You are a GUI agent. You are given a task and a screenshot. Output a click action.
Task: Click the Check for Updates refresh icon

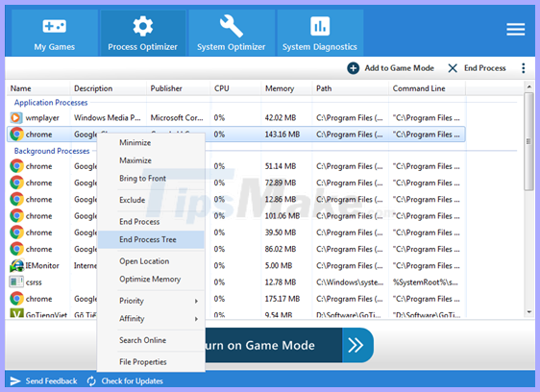point(91,381)
